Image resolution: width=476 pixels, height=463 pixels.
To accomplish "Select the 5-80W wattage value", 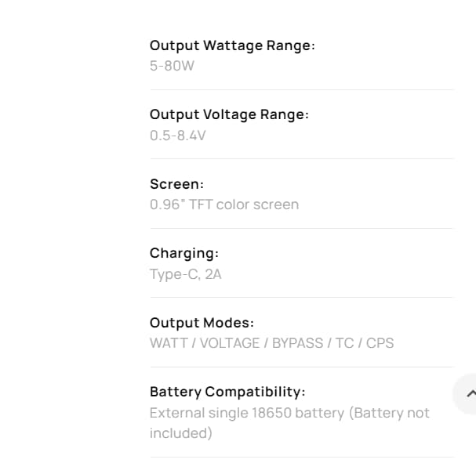I will click(172, 66).
